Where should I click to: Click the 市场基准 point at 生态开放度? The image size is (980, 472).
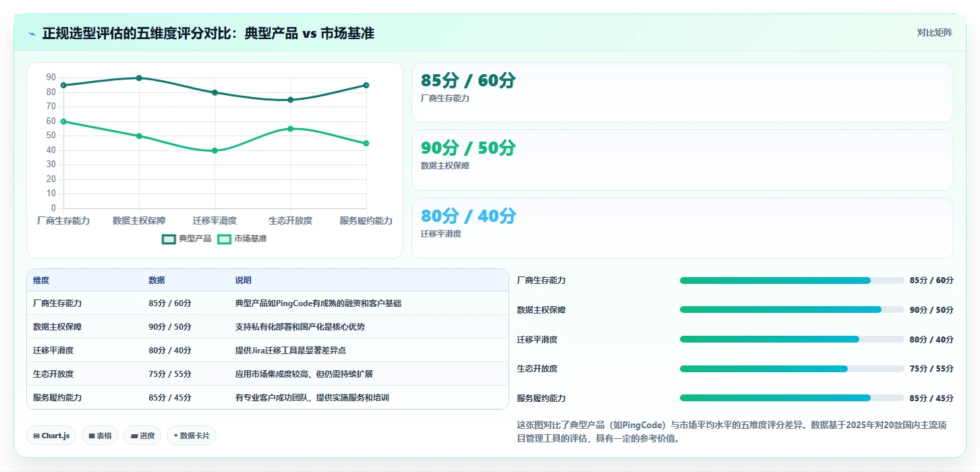(x=291, y=129)
